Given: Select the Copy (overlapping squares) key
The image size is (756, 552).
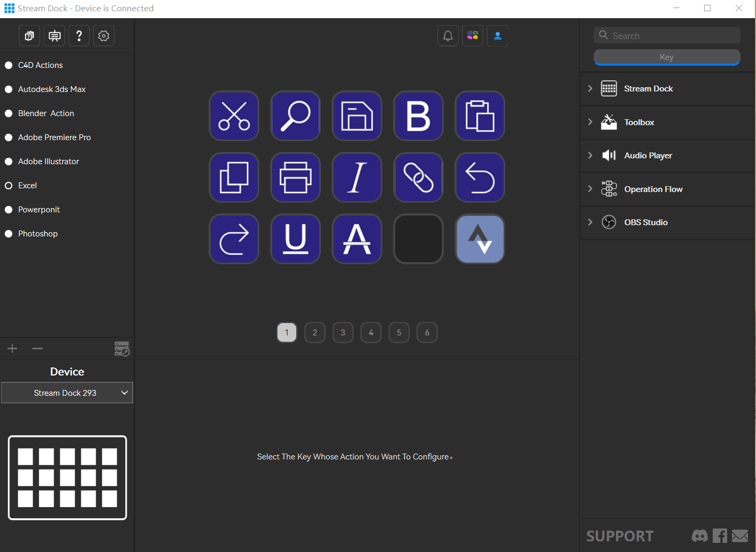Looking at the screenshot, I should (234, 178).
